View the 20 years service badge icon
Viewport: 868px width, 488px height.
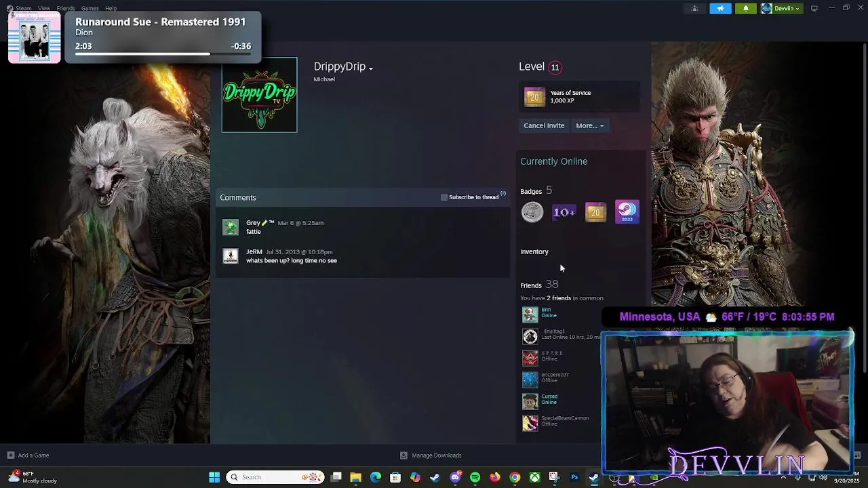pos(595,212)
